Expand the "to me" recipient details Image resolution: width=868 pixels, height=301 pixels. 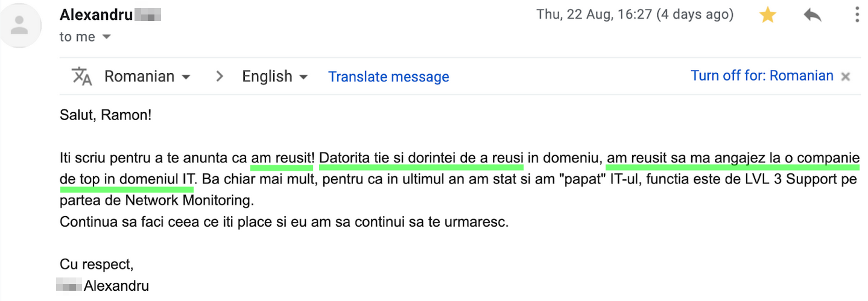click(x=107, y=37)
